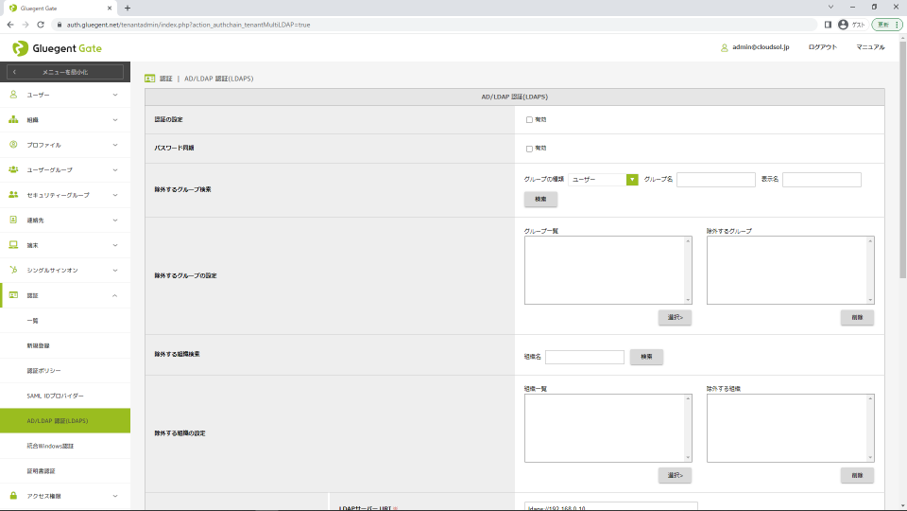Collapse the 認証 menu section chevron
907x511 pixels.
[115, 295]
